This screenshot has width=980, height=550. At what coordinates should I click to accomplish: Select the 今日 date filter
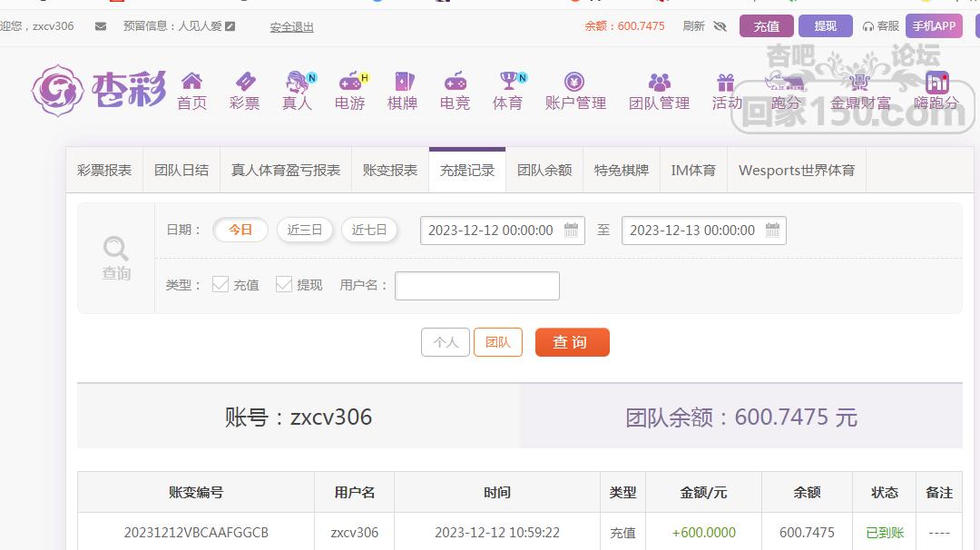click(x=240, y=230)
